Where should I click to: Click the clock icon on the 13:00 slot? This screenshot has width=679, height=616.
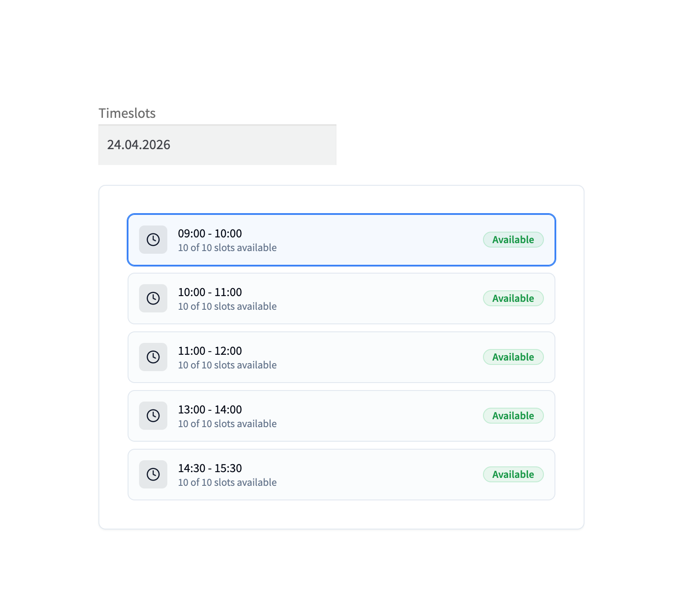point(153,416)
